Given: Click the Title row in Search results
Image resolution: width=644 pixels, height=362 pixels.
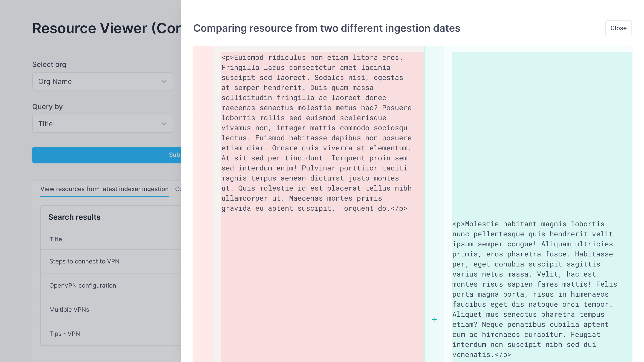Looking at the screenshot, I should pyautogui.click(x=56, y=239).
